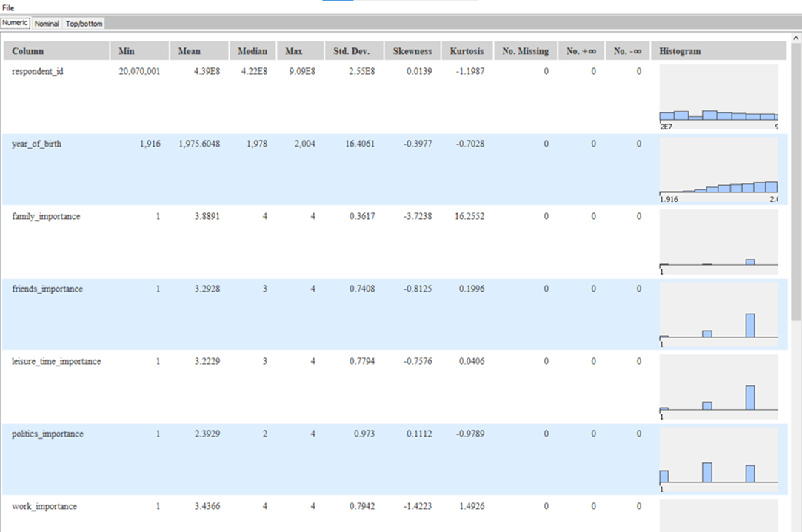Click the max value 9.09E8

tap(302, 71)
